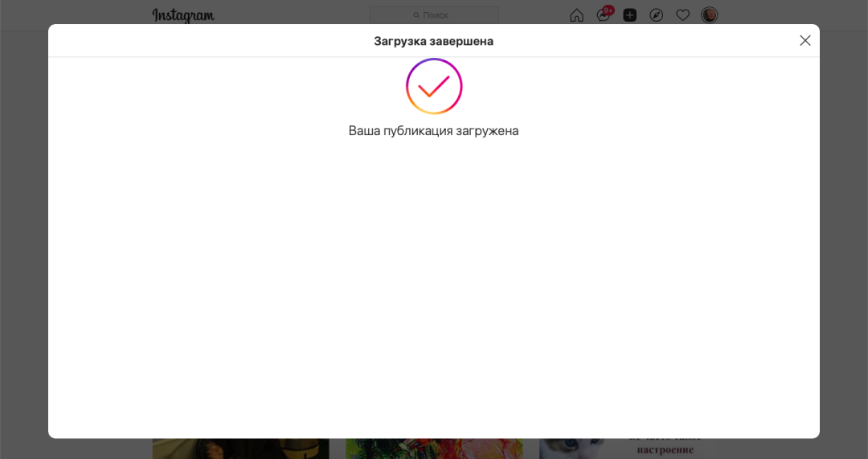Click the Ваша публикация загружена message
The width and height of the screenshot is (868, 459).
click(433, 131)
